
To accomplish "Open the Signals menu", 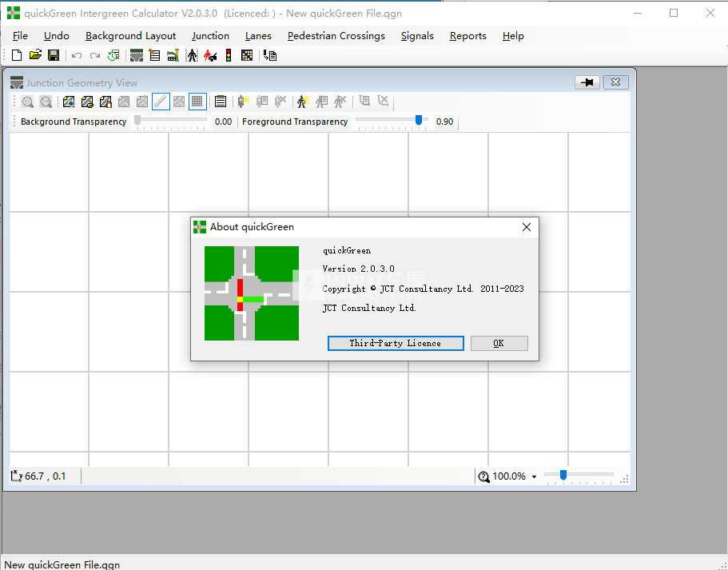I will [x=417, y=36].
